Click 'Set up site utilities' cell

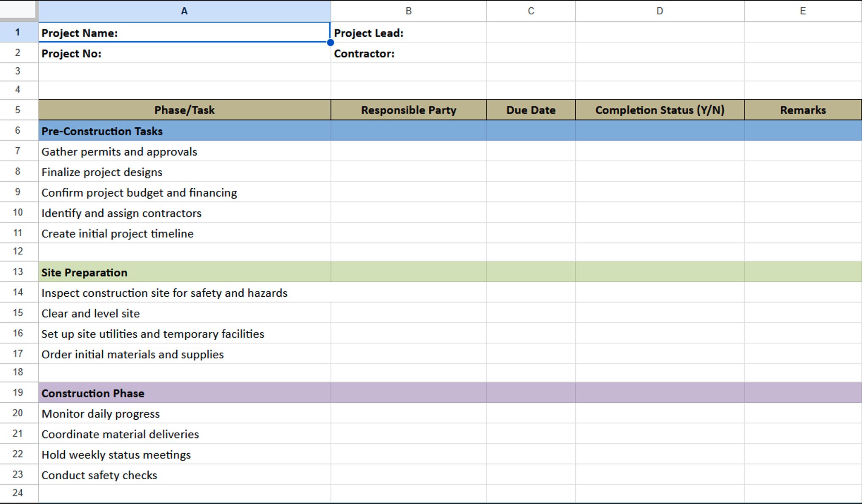pyautogui.click(x=184, y=333)
